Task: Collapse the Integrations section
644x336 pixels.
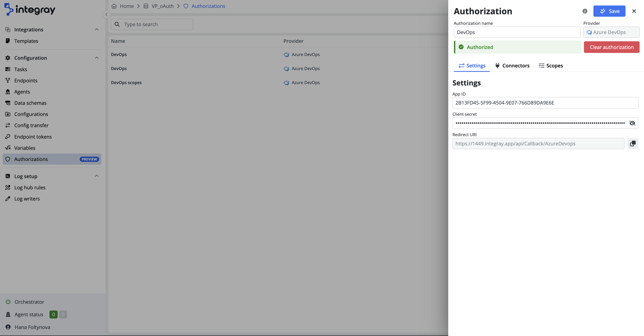Action: coord(97,29)
